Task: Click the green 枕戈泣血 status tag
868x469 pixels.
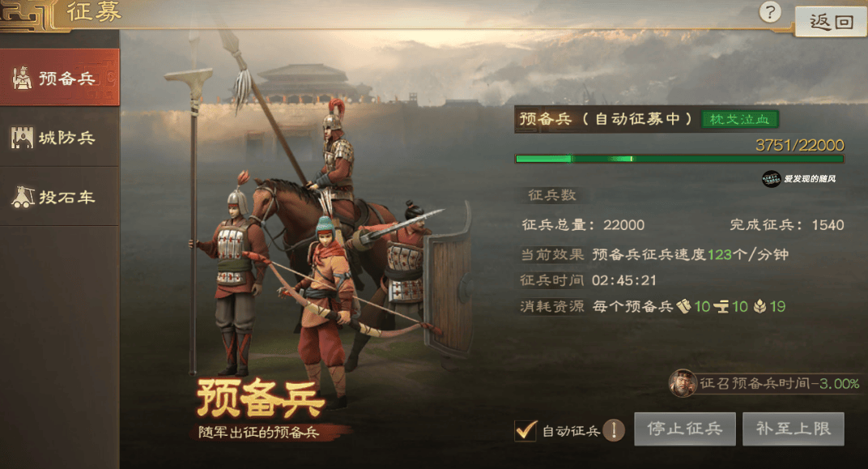Action: click(x=739, y=119)
